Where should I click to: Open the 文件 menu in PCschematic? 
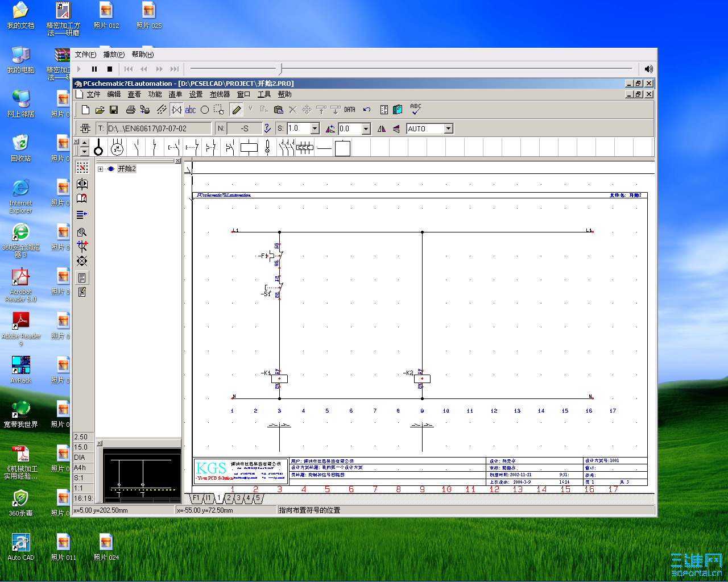pyautogui.click(x=93, y=94)
